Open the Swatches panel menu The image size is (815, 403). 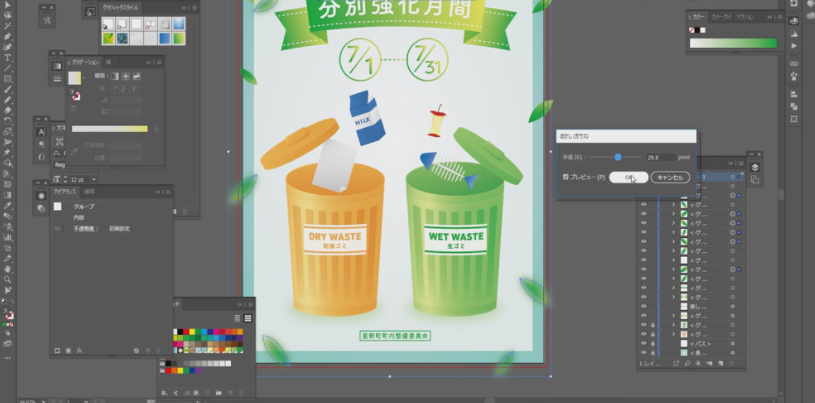(249, 304)
